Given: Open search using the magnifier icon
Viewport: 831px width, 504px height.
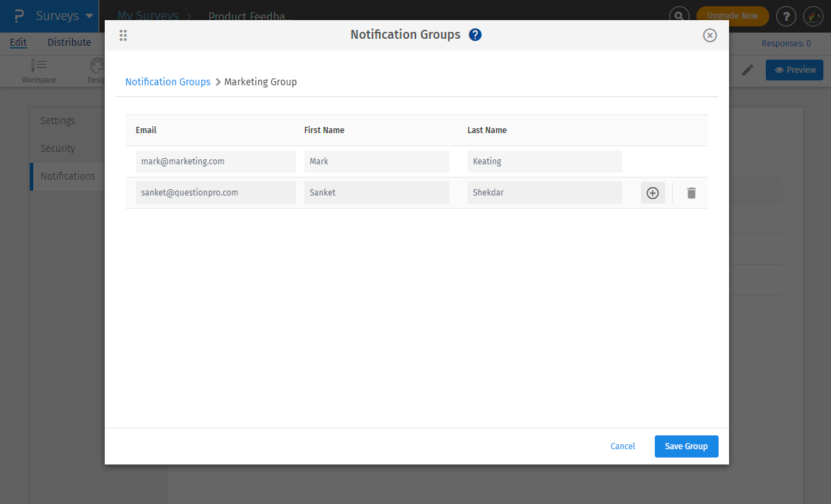Looking at the screenshot, I should click(678, 15).
